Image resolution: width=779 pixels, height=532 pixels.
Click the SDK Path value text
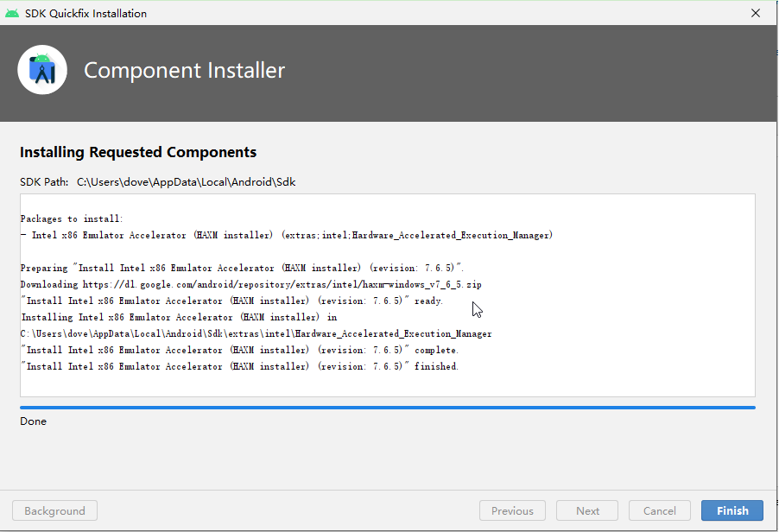(x=187, y=182)
